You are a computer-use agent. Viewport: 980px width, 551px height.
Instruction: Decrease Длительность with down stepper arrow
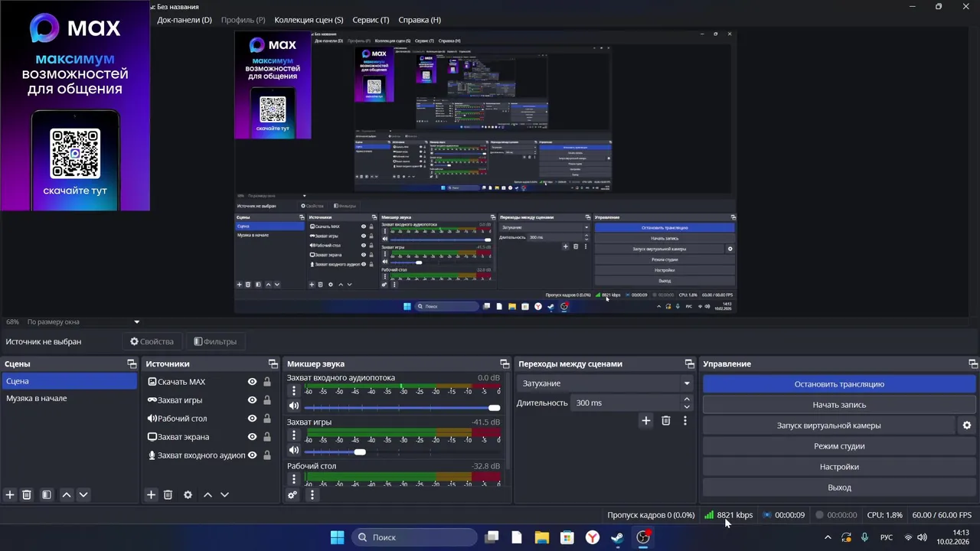pyautogui.click(x=687, y=407)
